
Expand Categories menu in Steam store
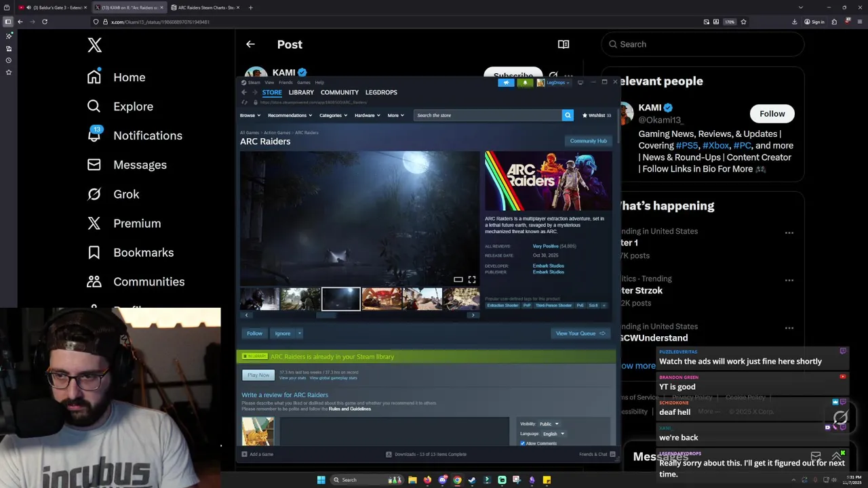333,115
